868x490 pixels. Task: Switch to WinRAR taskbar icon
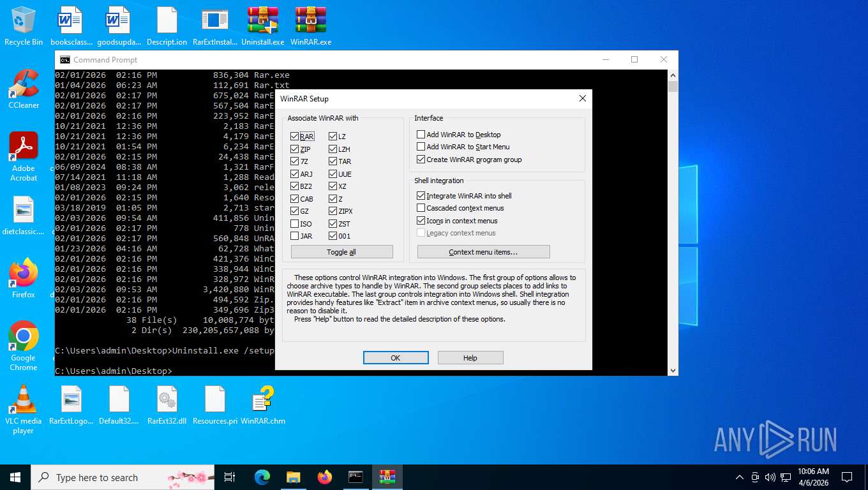click(387, 477)
